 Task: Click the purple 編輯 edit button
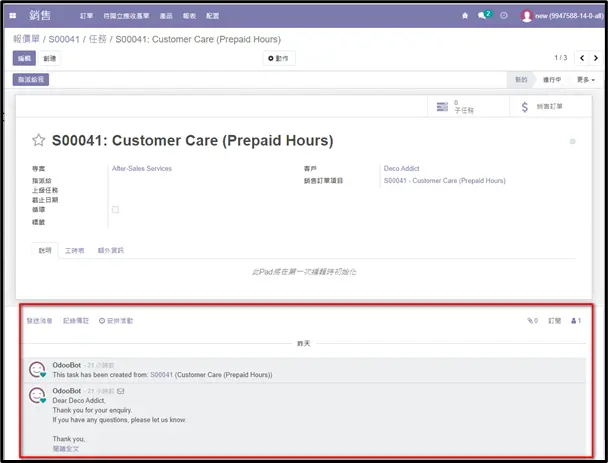coord(24,58)
